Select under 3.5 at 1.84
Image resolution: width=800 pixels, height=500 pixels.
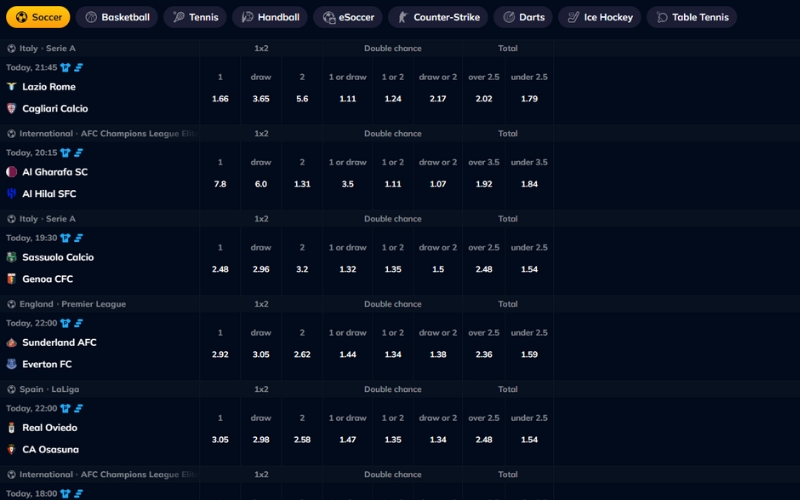[x=529, y=184]
